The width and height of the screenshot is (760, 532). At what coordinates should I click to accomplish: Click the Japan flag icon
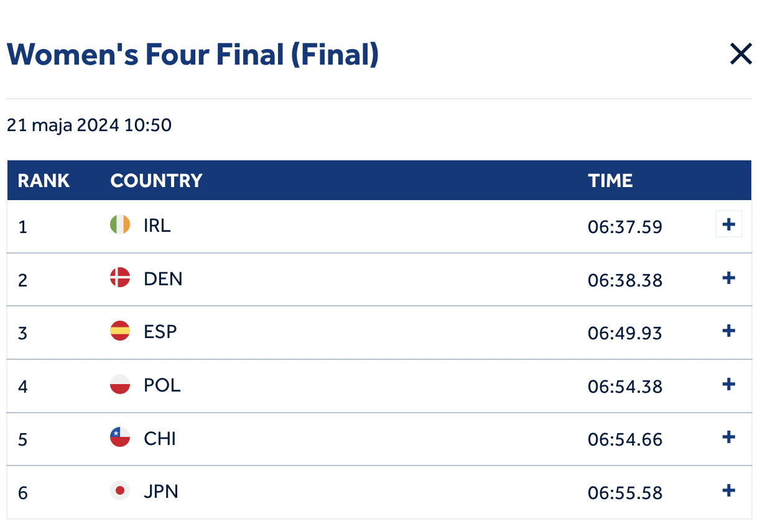(120, 491)
